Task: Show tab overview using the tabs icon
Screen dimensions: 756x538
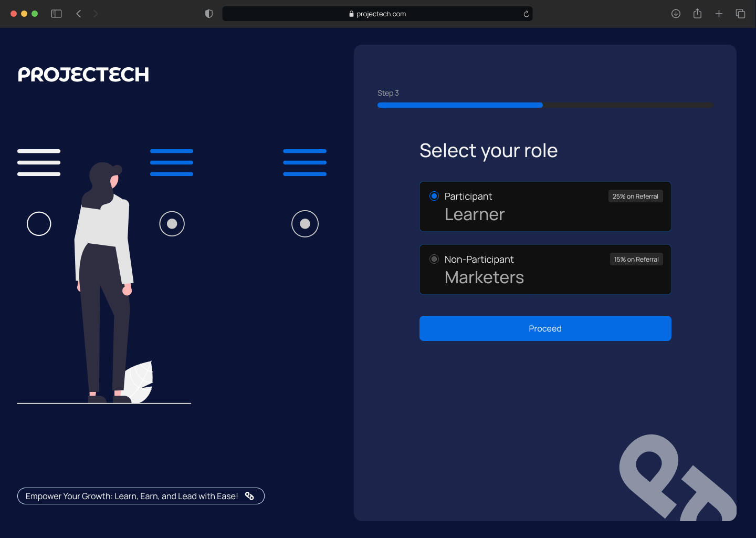Action: [740, 14]
